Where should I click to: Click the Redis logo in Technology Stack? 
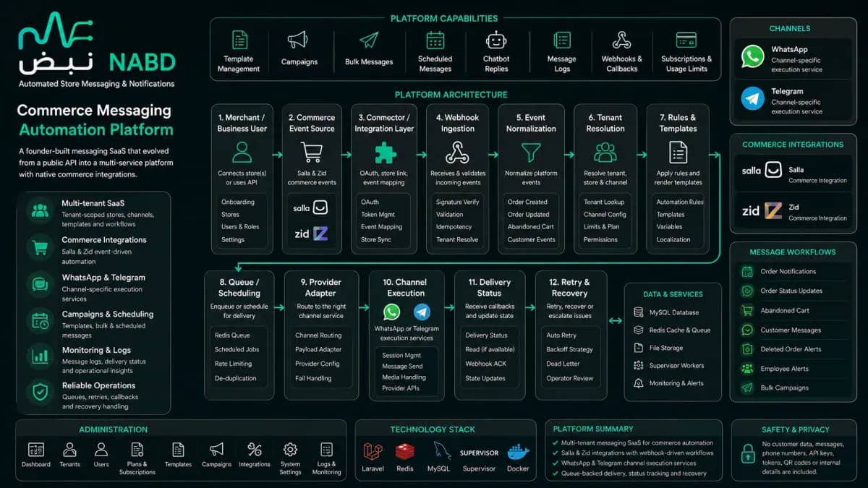(x=405, y=452)
